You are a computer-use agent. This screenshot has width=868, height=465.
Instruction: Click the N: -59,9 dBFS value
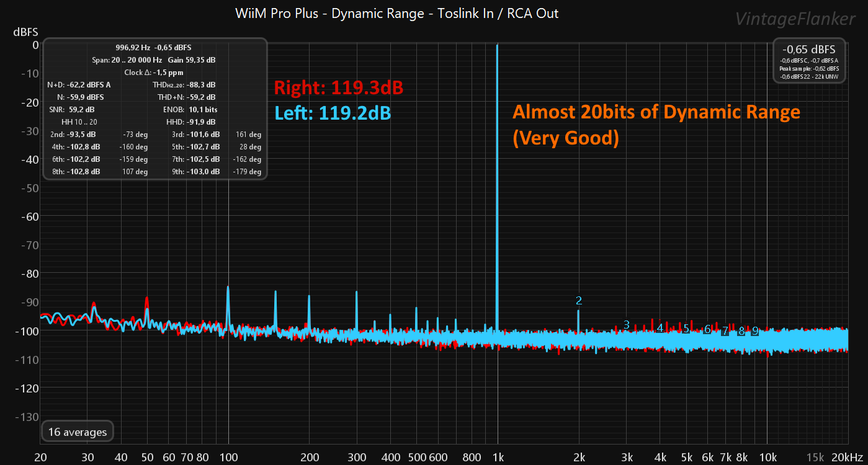[x=80, y=97]
